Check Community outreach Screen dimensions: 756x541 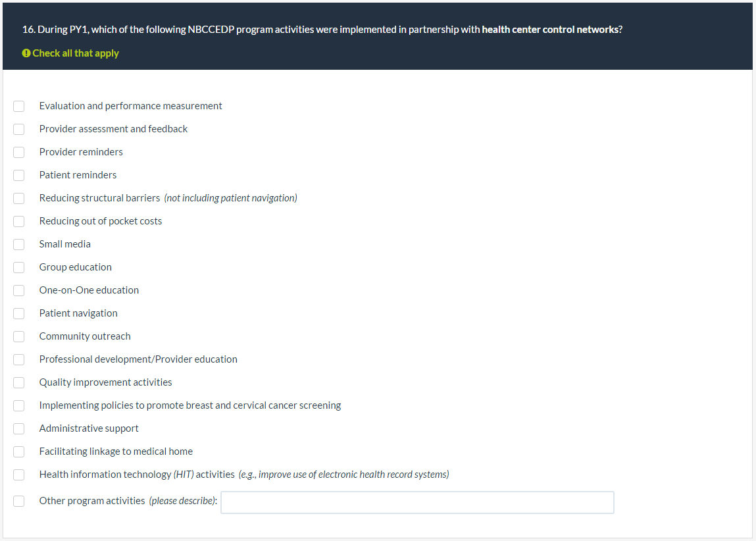tap(19, 336)
